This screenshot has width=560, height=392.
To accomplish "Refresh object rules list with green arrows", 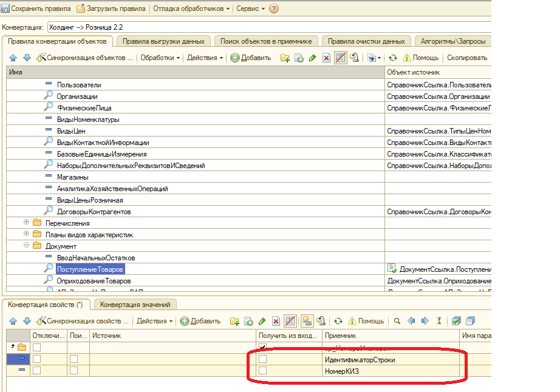I will (x=393, y=58).
